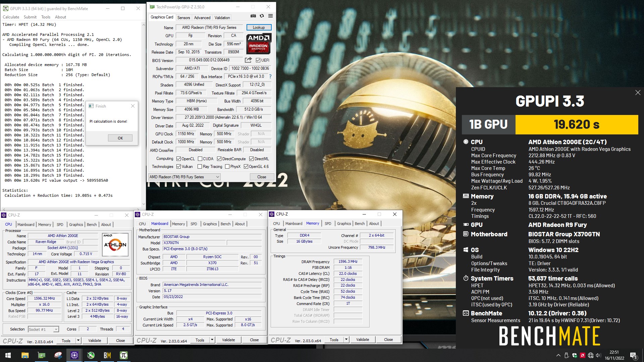Screen dimensions: 644x362
Task: Click Close in the CPU-Z Mainboard window
Action: coord(254,340)
